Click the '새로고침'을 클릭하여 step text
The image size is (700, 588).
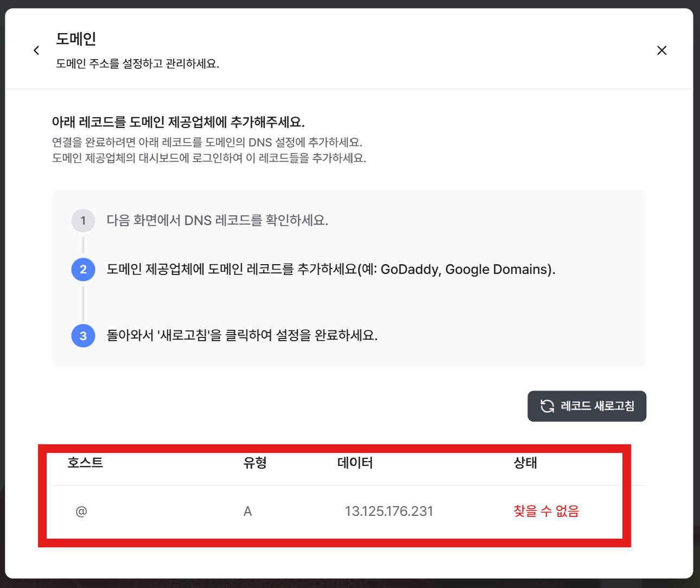point(242,335)
